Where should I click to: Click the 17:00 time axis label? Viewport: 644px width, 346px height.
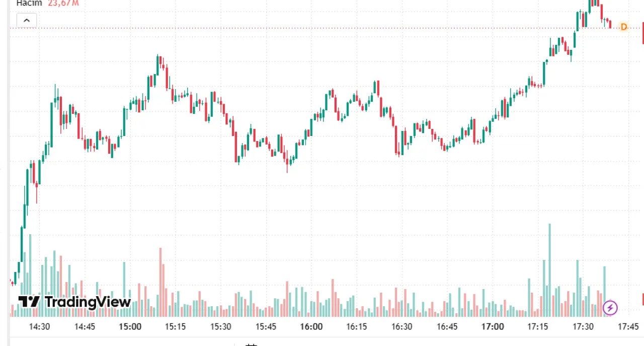click(x=492, y=326)
